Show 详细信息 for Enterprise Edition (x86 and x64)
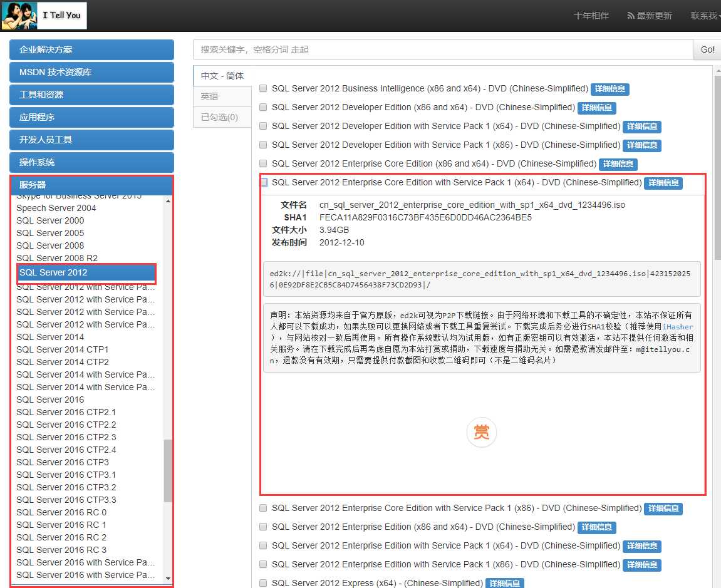 pyautogui.click(x=596, y=528)
